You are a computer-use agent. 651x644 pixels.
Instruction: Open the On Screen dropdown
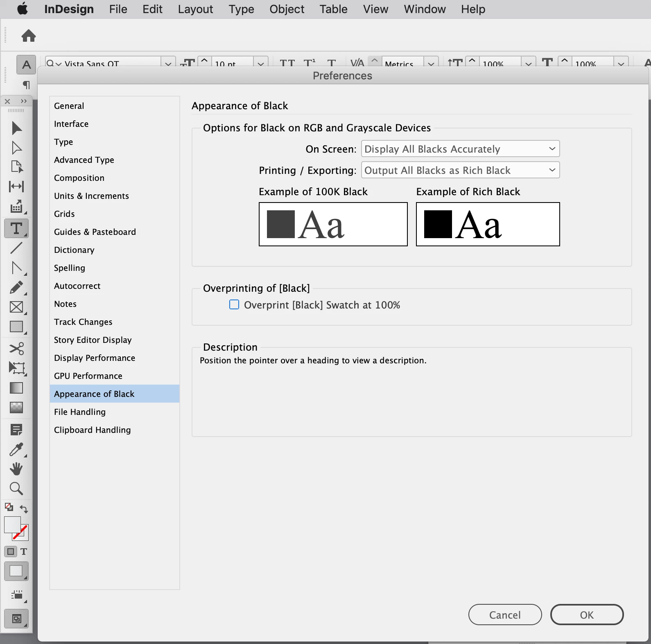[x=461, y=149]
